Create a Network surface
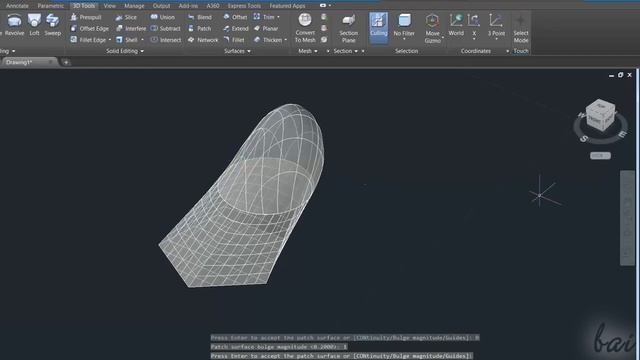The height and width of the screenshot is (360, 640). (203, 40)
